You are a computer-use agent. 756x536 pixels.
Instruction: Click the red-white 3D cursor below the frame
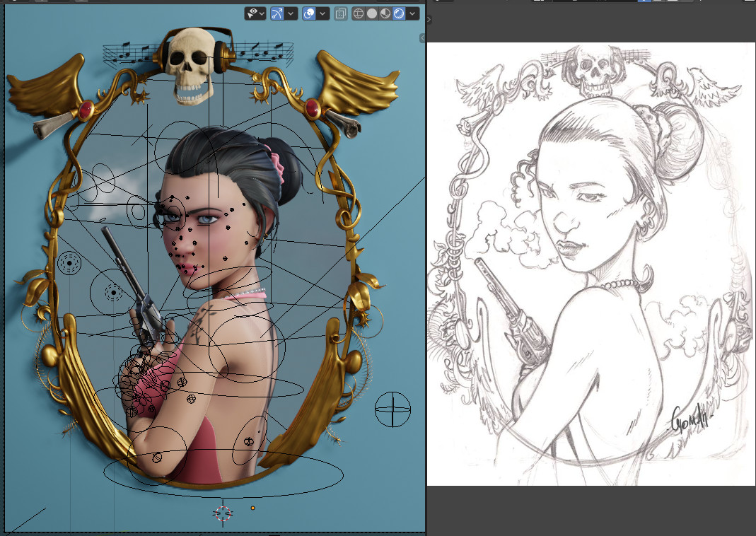223,513
